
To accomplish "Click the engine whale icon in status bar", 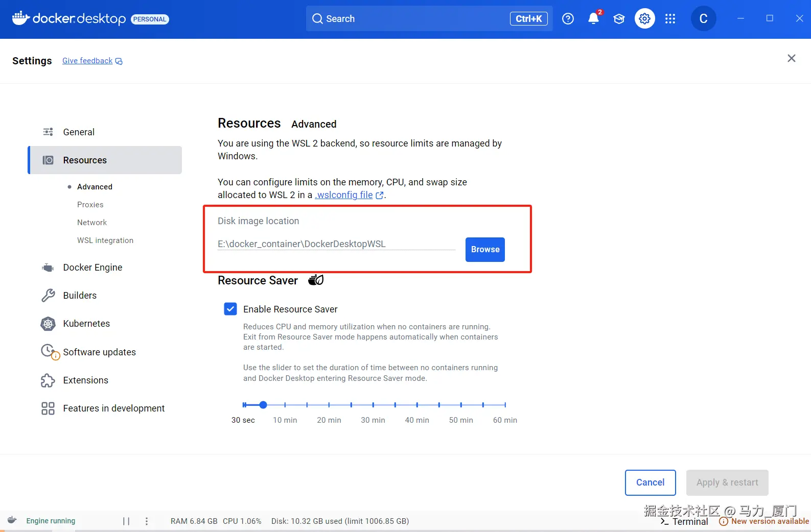I will pos(12,520).
